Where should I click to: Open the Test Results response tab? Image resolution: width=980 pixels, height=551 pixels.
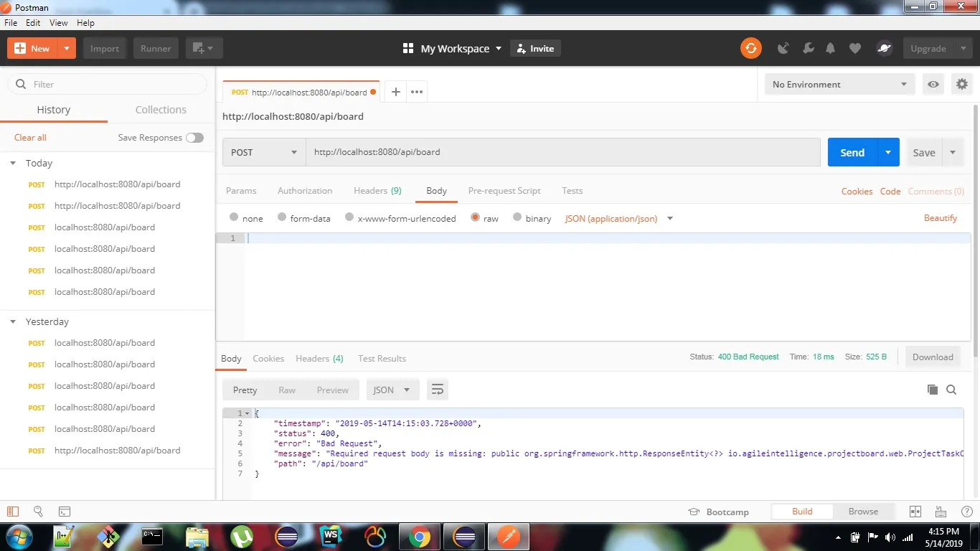click(x=382, y=358)
